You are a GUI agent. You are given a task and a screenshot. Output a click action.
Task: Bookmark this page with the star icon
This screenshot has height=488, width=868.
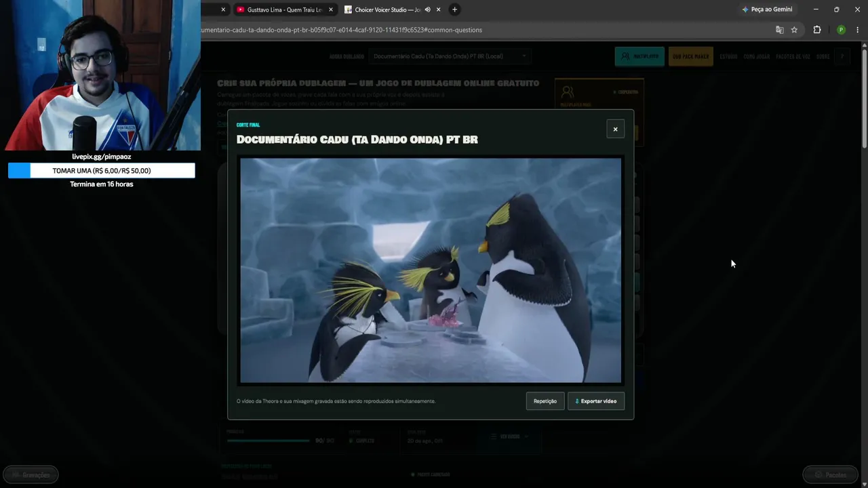[794, 30]
